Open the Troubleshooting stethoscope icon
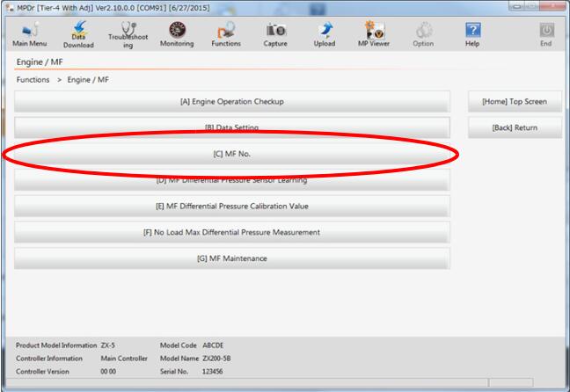 click(x=128, y=35)
